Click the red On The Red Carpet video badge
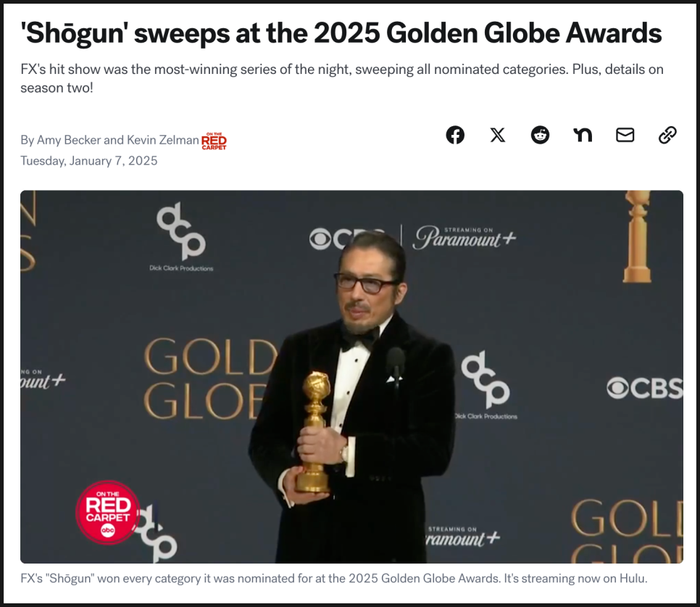Screen dimensions: 700x607 coord(107,512)
